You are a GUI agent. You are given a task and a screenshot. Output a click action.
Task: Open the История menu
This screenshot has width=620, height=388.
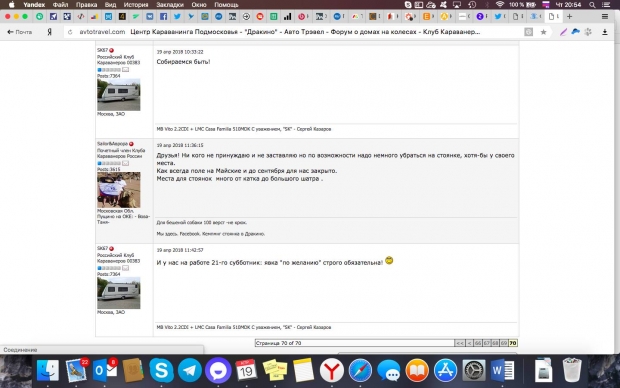[136, 5]
